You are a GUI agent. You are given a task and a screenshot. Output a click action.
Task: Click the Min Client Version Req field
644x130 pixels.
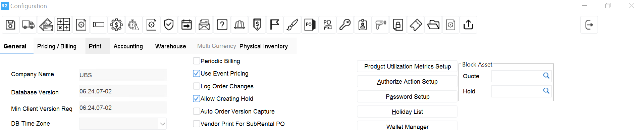(x=123, y=108)
